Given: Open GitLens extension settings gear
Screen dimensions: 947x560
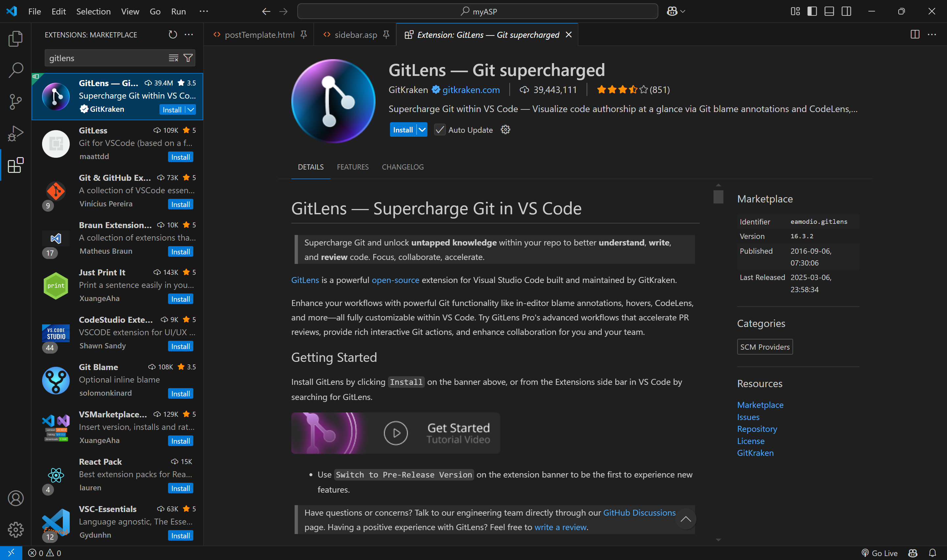Looking at the screenshot, I should coord(505,130).
